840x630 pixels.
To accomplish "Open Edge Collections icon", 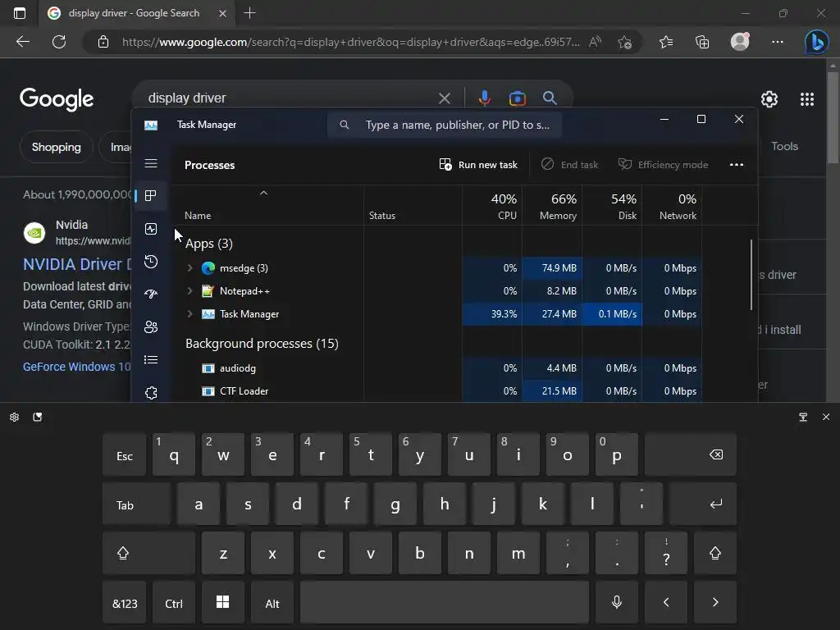I will pyautogui.click(x=702, y=42).
